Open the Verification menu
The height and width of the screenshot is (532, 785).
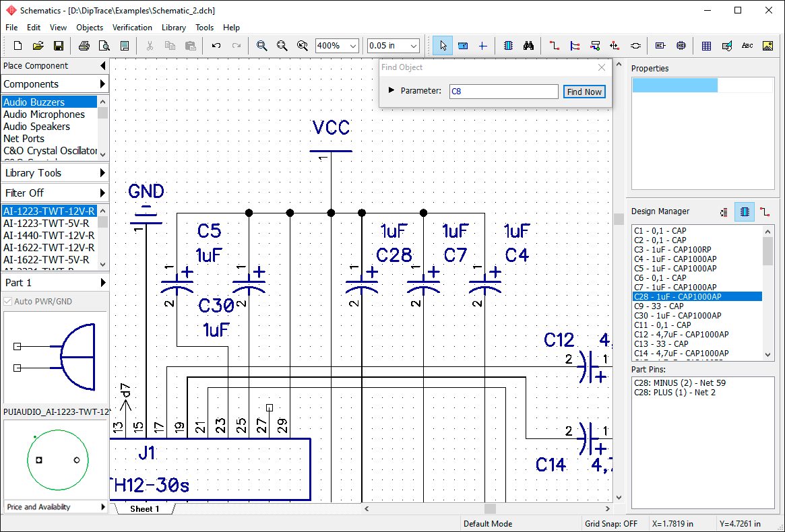132,28
